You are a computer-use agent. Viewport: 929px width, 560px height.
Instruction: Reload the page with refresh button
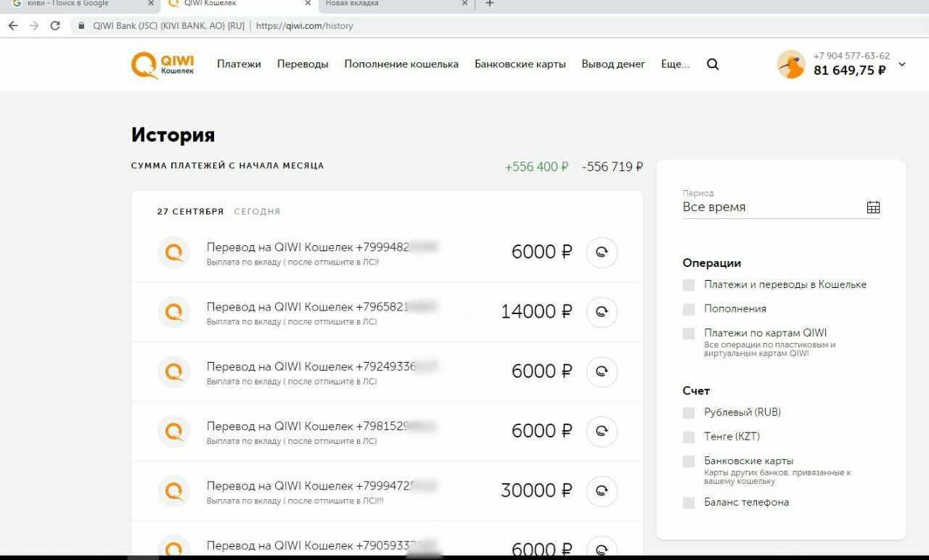coord(55,25)
